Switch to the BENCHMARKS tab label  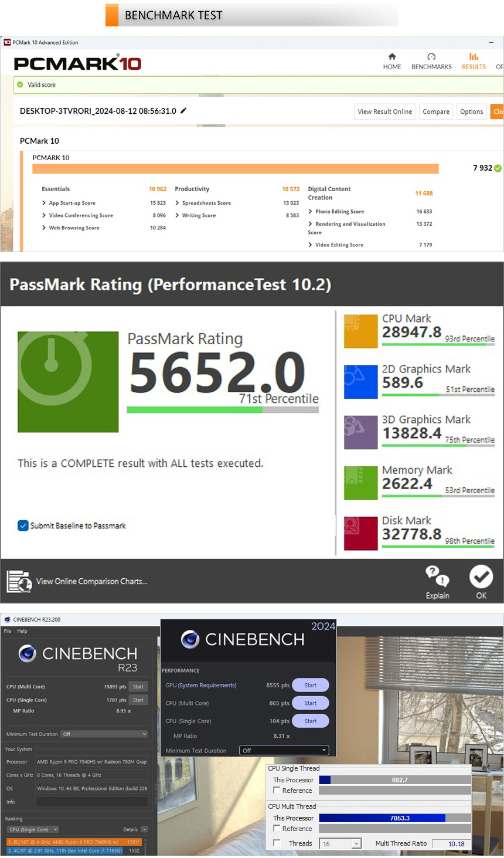click(431, 67)
